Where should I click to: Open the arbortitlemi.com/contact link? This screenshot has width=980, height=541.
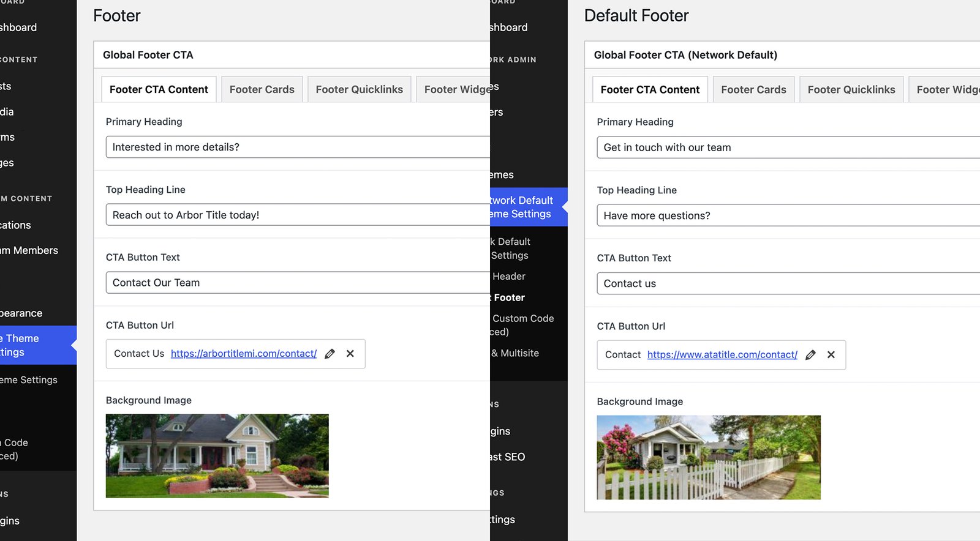click(x=243, y=354)
